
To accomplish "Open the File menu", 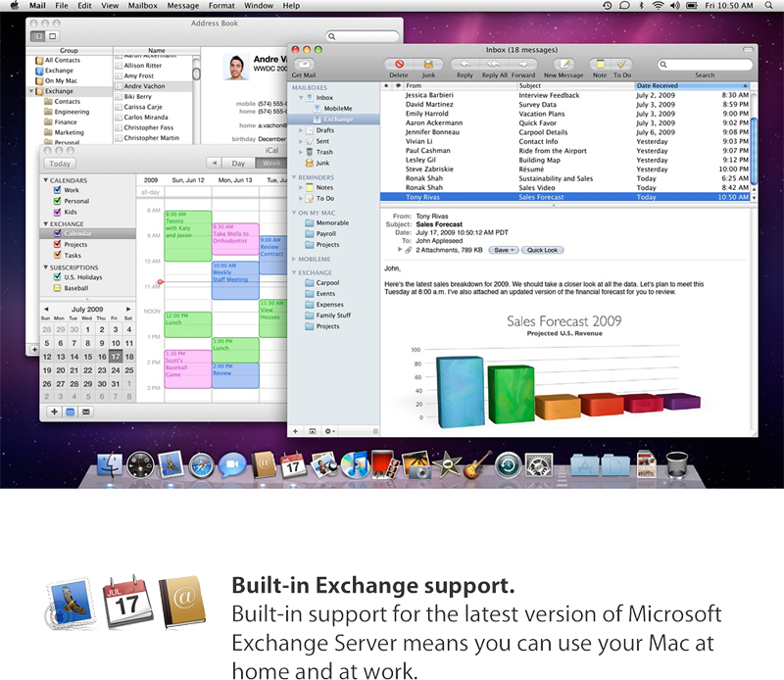I will (62, 6).
